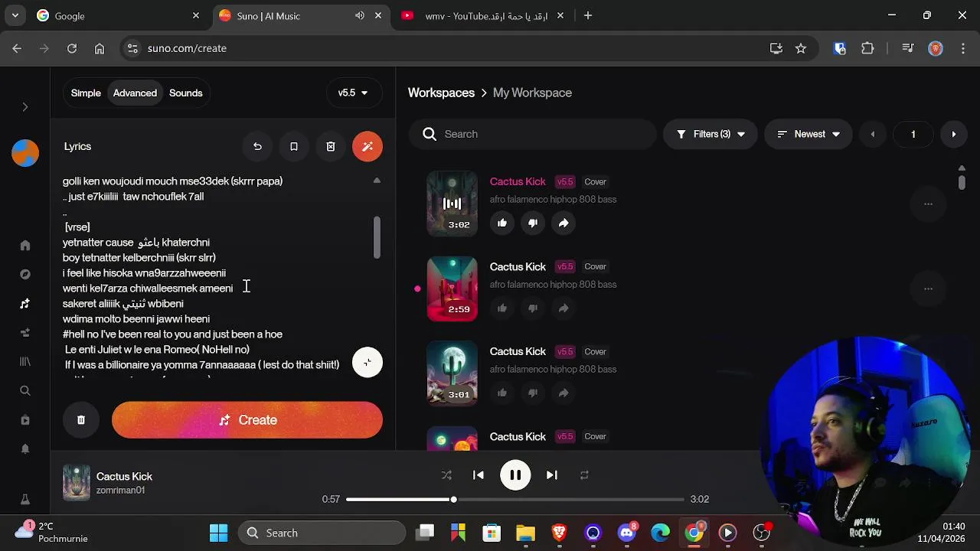Open the video play sidebar icon
The width and height of the screenshot is (980, 551).
coord(25,420)
